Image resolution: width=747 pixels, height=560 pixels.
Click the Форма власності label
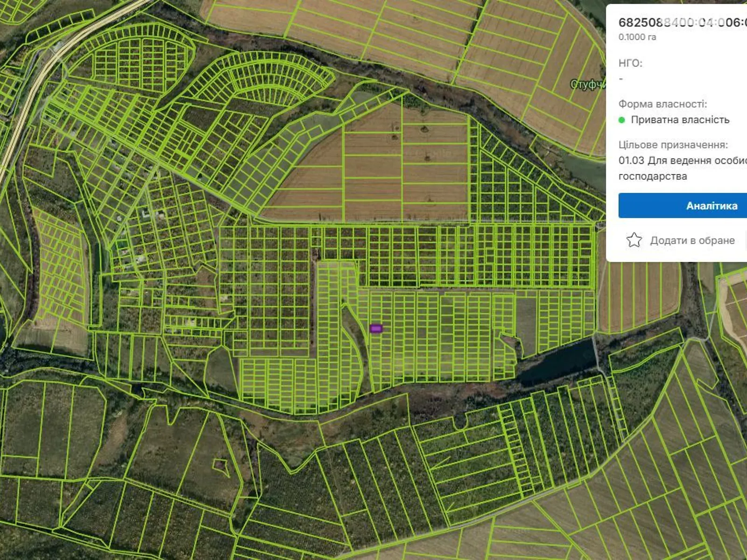point(662,104)
